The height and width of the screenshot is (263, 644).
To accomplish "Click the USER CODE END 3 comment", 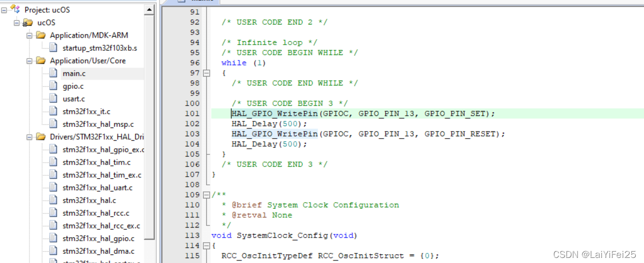I will pos(275,165).
